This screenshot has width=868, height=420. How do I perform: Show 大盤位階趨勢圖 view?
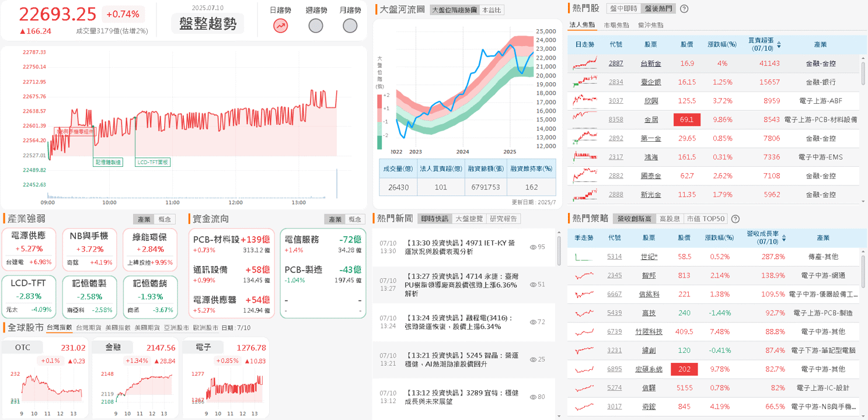(x=455, y=10)
